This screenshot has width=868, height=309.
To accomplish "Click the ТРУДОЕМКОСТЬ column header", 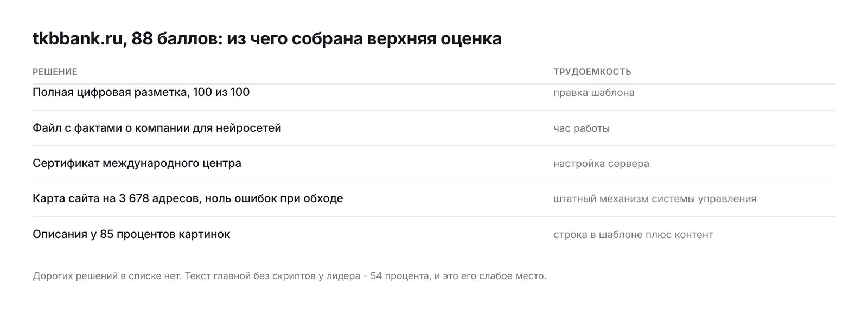I will click(x=592, y=72).
